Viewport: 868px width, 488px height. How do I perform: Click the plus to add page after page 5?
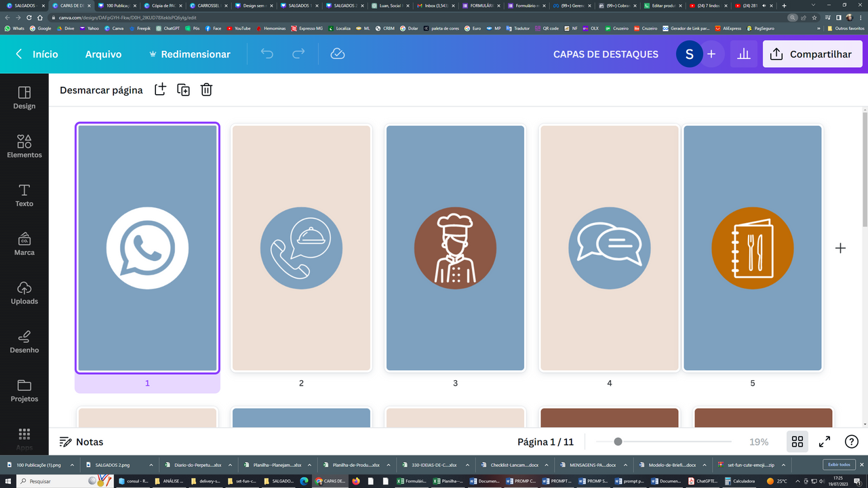[x=841, y=248]
